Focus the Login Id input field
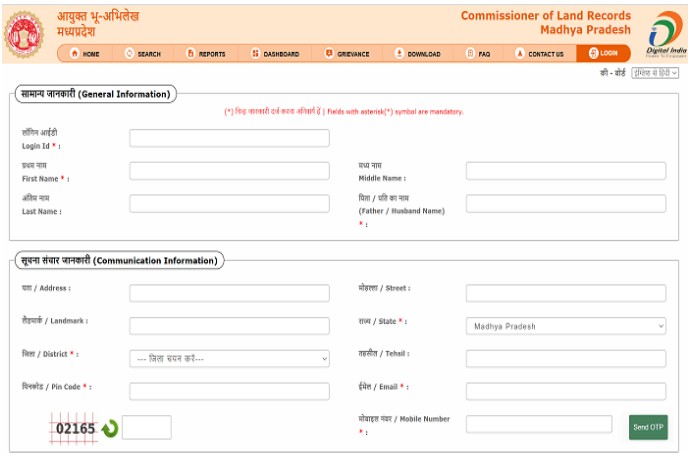The height and width of the screenshot is (458, 688). (x=229, y=138)
